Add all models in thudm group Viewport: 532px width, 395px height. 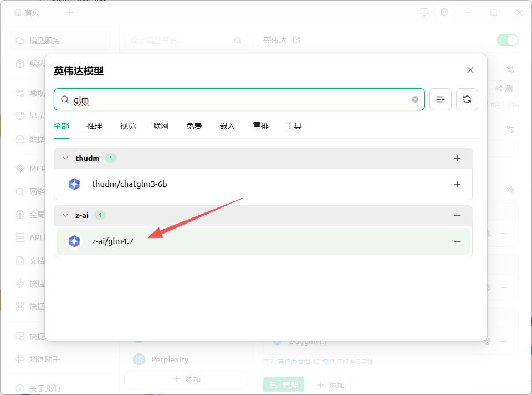coord(457,158)
